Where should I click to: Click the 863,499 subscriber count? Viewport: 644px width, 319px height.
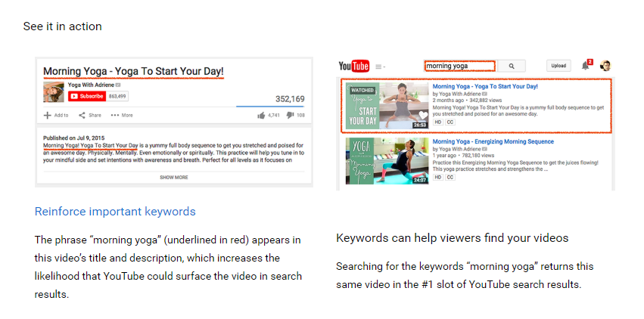tap(117, 96)
